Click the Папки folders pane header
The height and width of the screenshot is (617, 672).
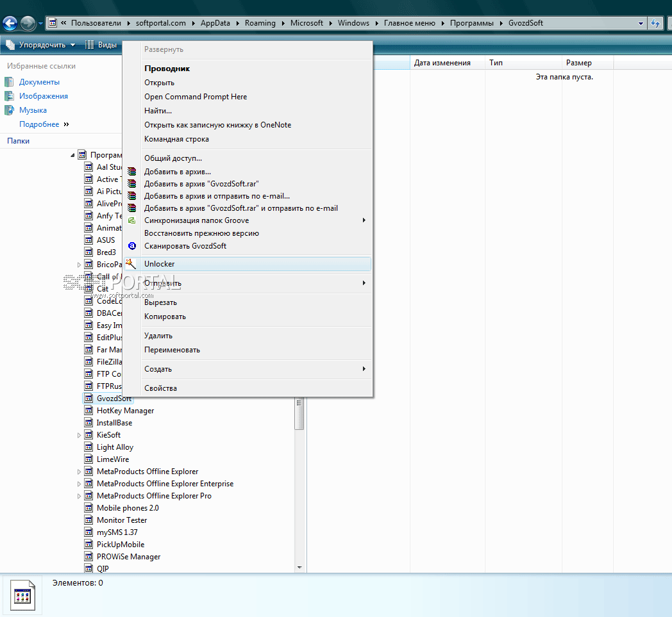pos(19,141)
